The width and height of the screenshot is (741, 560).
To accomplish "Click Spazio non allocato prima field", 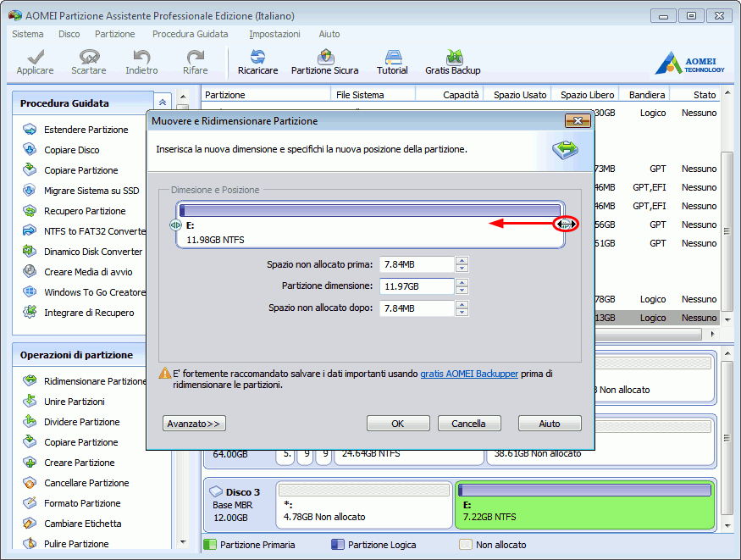I will pyautogui.click(x=417, y=264).
